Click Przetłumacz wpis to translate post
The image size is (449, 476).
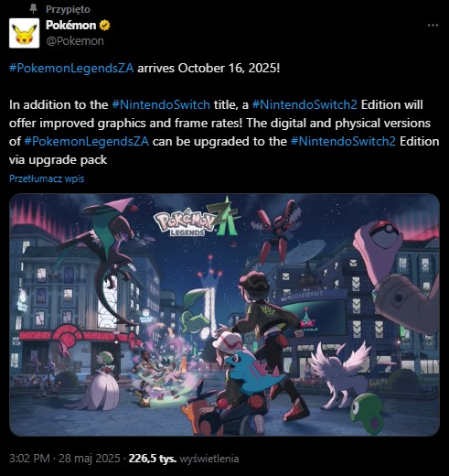coord(47,178)
